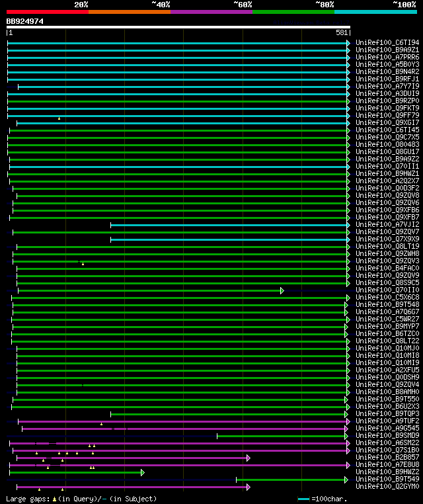Viewport: 423px width, 504px height.
Task: Click the white query sequence ruler bar
Action: 178,27
